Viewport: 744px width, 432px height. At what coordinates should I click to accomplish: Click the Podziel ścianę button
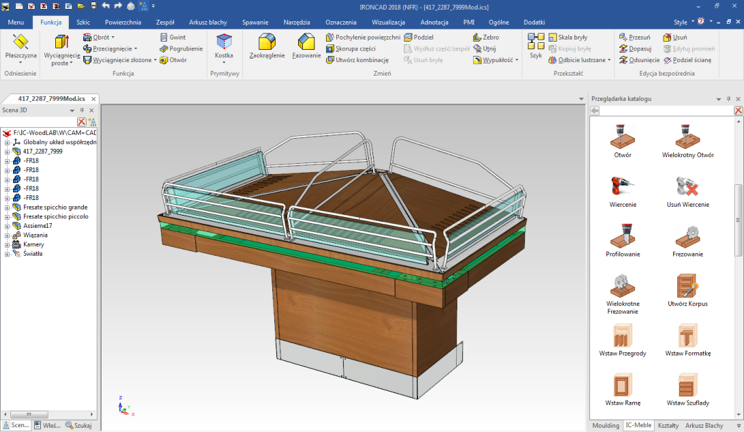pos(686,60)
